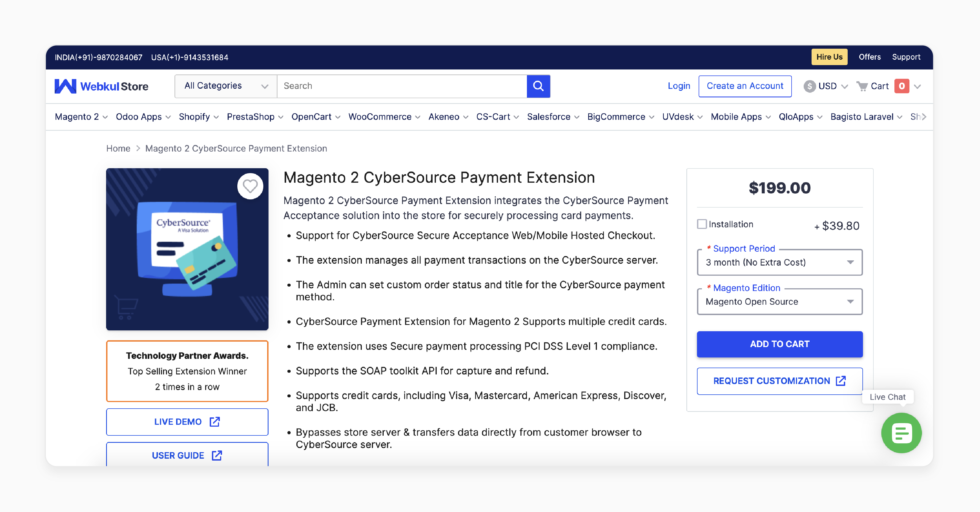Add product to wishlist with heart icon
The width and height of the screenshot is (980, 512).
pyautogui.click(x=250, y=186)
